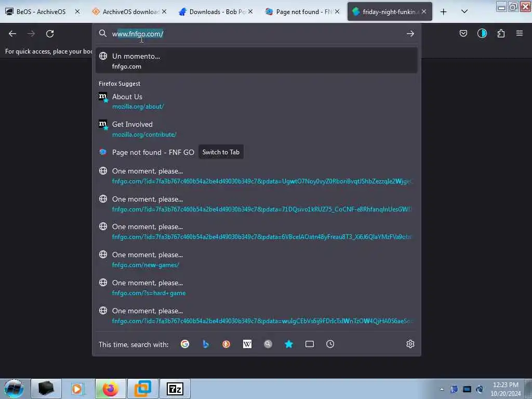Open the 7-Zip taskbar icon

175,389
